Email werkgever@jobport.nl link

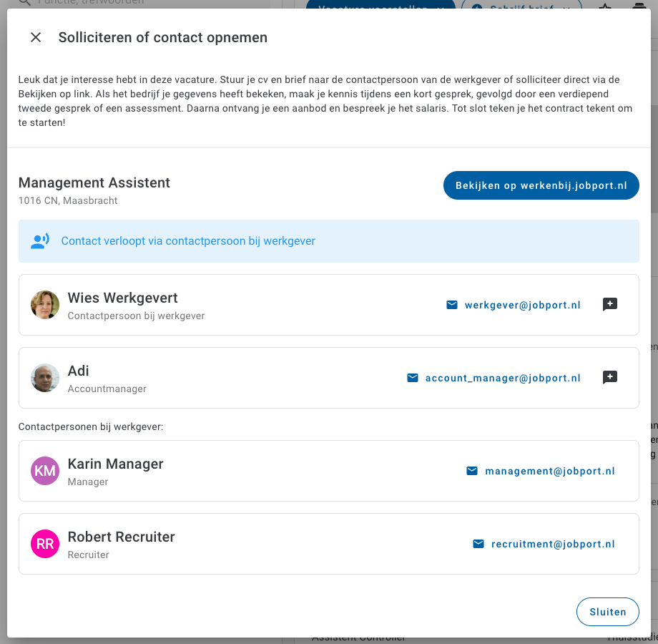522,306
